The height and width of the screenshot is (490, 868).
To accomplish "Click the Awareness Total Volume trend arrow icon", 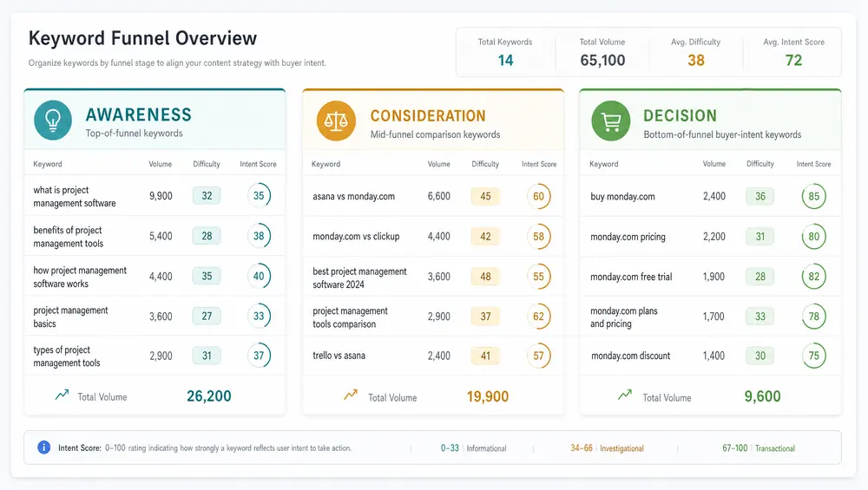I will coord(62,395).
